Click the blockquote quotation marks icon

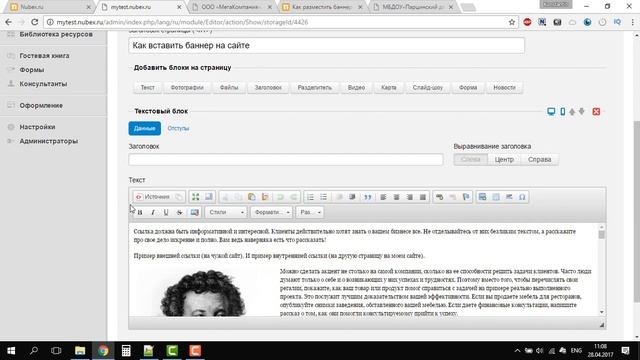click(x=368, y=197)
